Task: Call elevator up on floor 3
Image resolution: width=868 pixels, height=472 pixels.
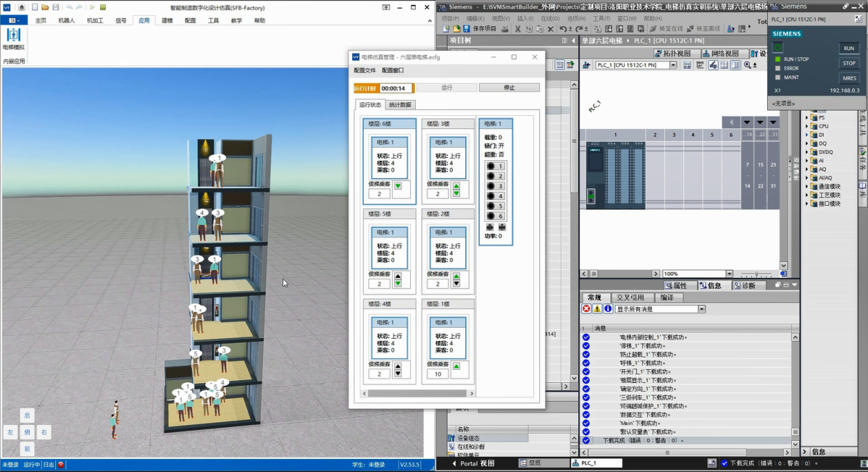Action: (456, 185)
